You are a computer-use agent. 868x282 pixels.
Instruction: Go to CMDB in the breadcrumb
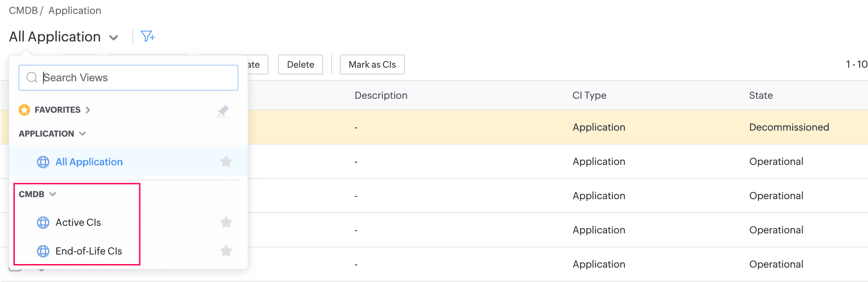pos(23,11)
